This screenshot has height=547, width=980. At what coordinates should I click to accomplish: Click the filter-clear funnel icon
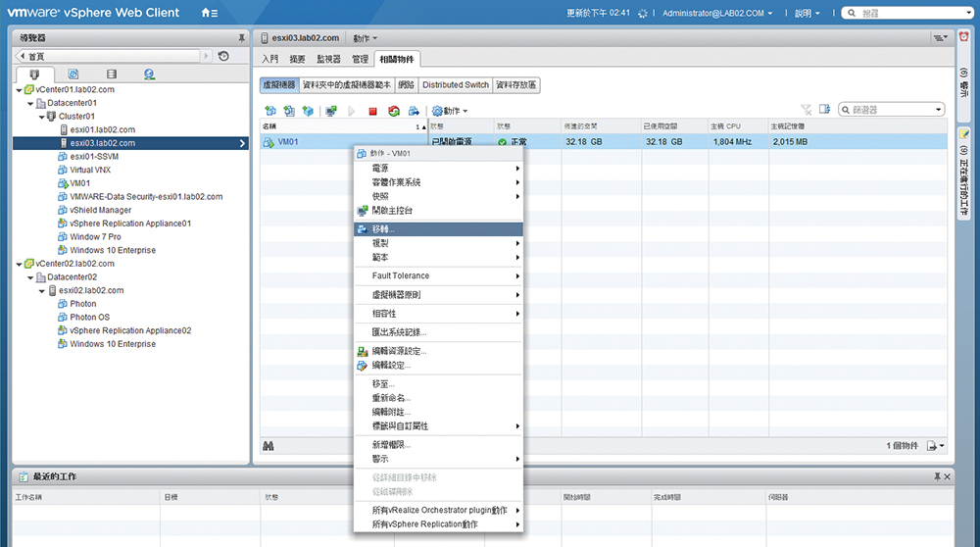[x=807, y=110]
